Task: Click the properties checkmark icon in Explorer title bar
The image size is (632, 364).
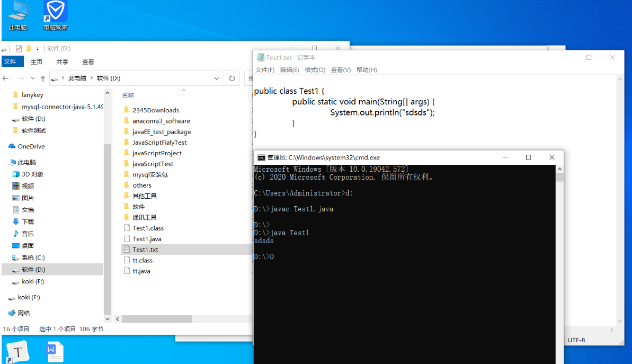Action: [x=19, y=48]
